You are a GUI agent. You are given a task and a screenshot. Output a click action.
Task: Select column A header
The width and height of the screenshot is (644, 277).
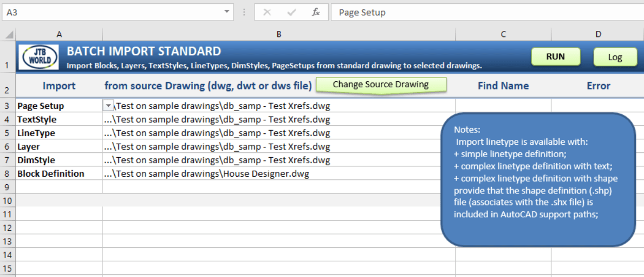(x=59, y=35)
